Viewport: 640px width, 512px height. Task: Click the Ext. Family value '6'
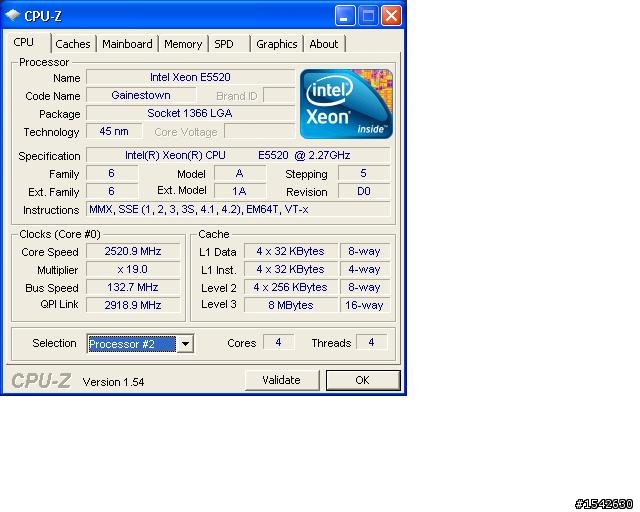(111, 191)
